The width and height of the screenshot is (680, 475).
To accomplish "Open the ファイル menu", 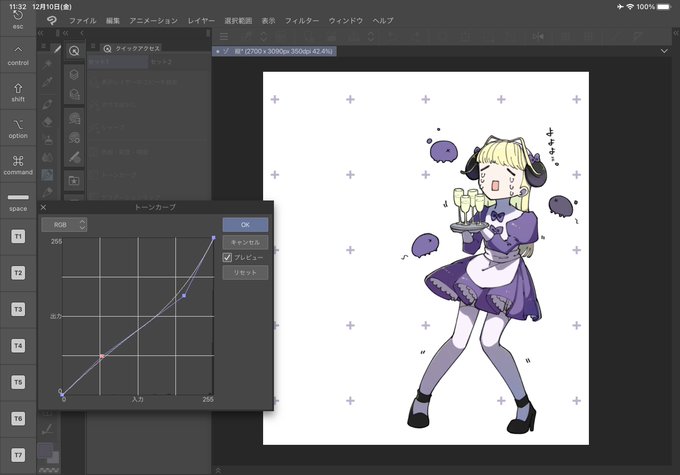I will coord(82,20).
